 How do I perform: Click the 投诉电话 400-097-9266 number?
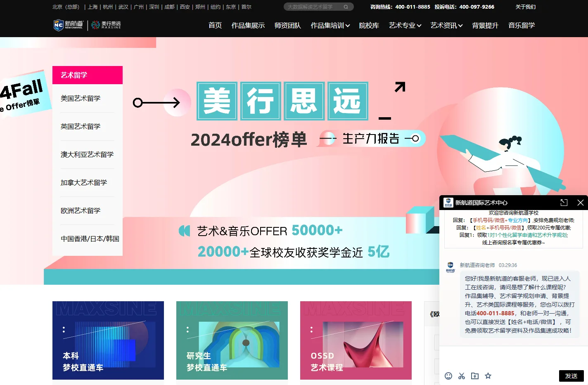[x=477, y=7]
